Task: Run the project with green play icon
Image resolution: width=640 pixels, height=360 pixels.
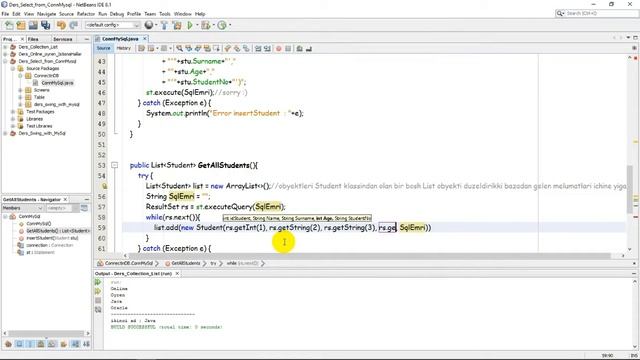Action: coord(190,25)
